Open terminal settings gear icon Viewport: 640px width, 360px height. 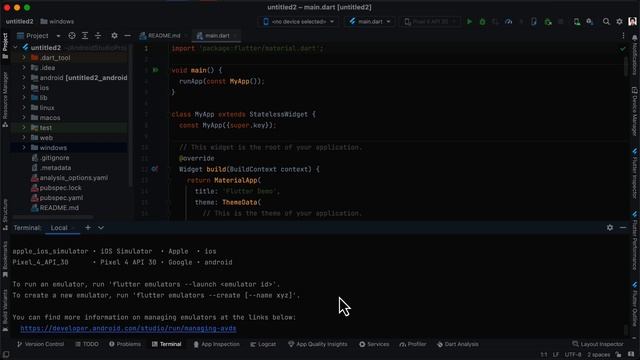(610, 227)
